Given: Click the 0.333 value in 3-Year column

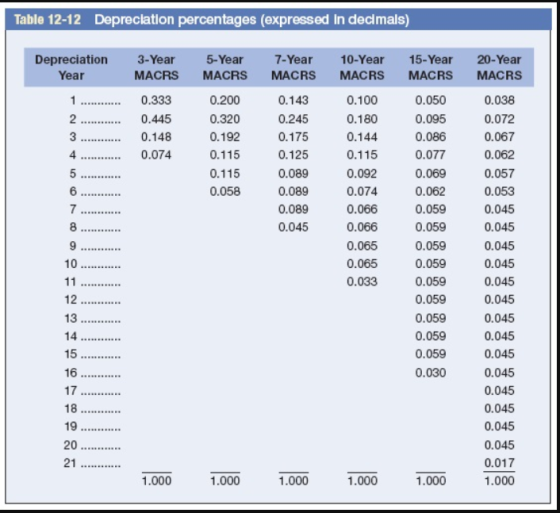Looking at the screenshot, I should (x=156, y=100).
